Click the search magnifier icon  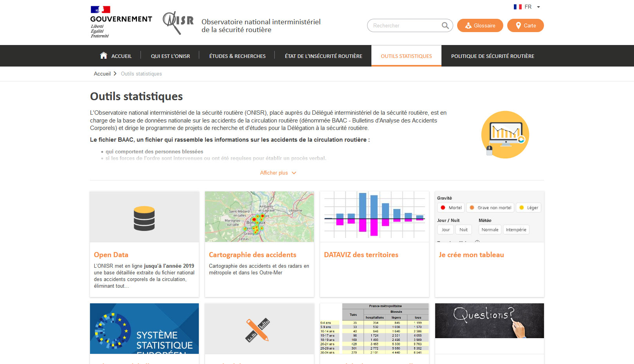(445, 25)
